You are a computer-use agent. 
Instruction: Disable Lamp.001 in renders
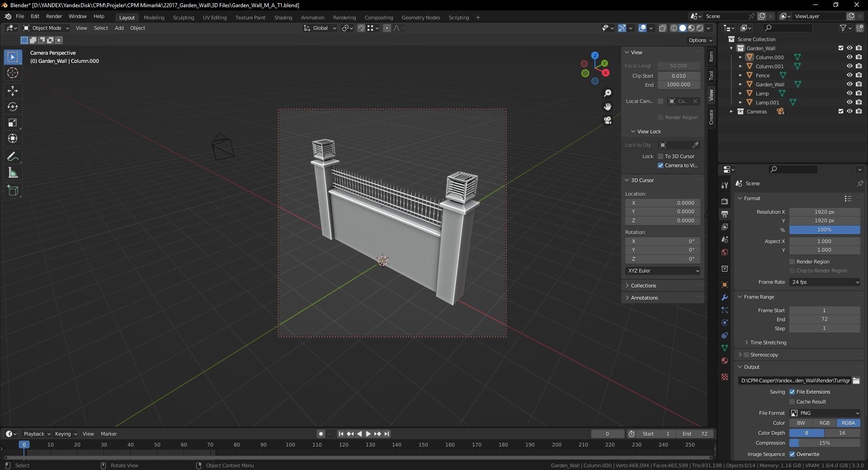859,103
